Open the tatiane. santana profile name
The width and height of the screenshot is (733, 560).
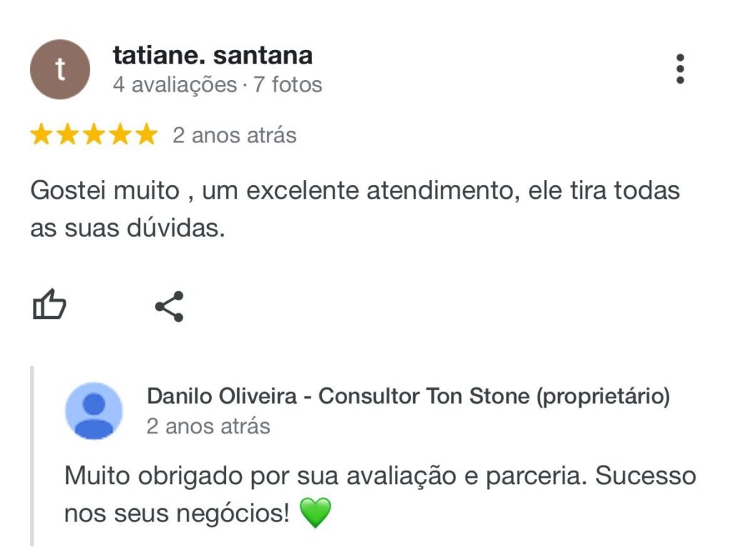[213, 56]
